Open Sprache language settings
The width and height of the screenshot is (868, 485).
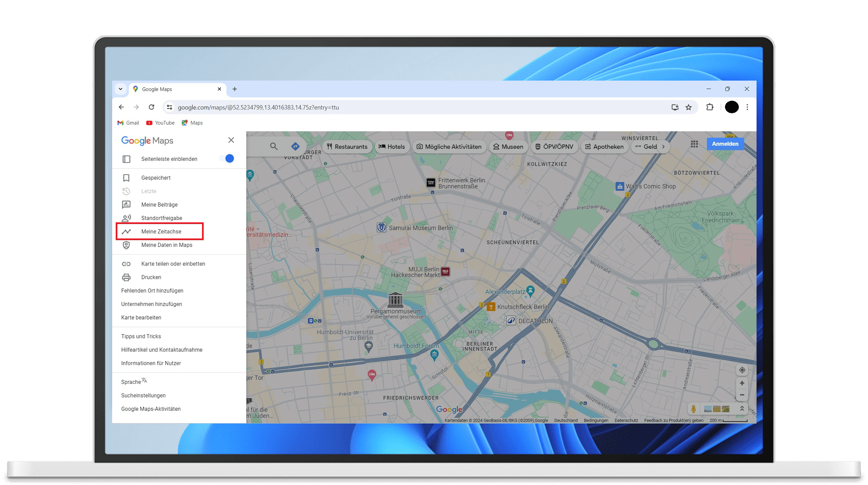point(134,381)
